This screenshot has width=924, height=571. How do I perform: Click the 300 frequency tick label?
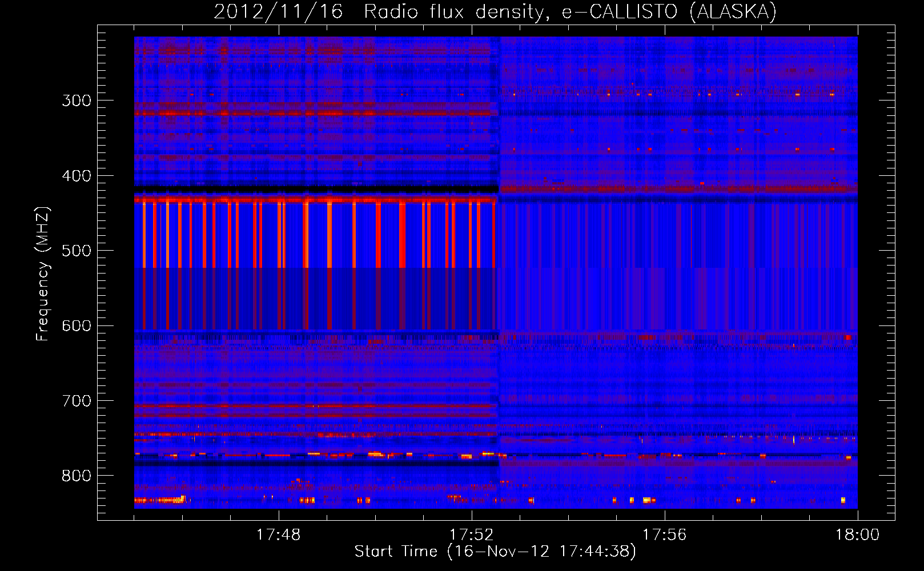(x=77, y=100)
